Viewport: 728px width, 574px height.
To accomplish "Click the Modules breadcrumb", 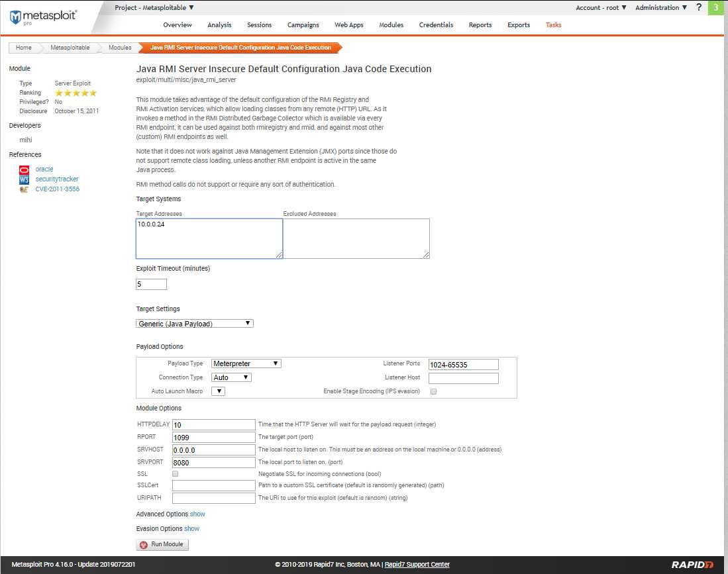I will tap(120, 47).
